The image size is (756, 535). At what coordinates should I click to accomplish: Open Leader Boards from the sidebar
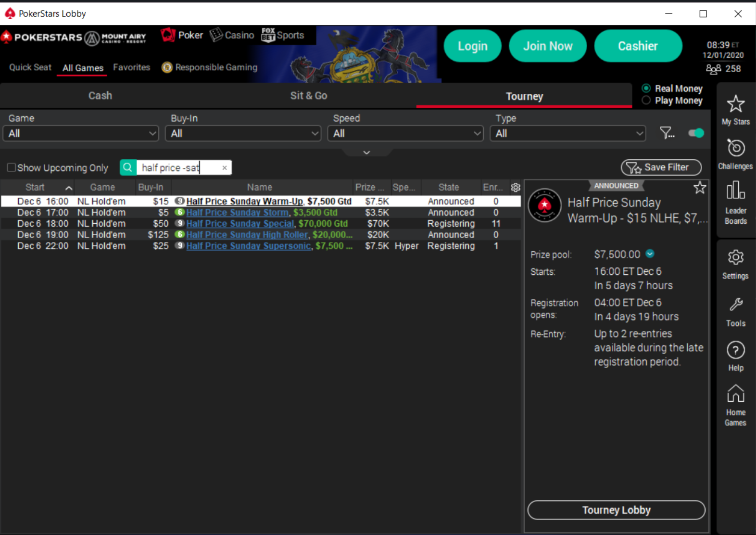click(735, 203)
